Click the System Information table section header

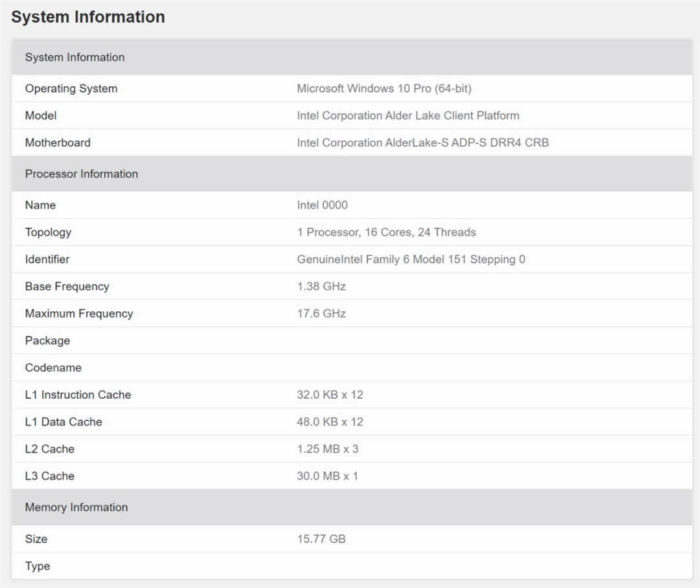point(75,57)
